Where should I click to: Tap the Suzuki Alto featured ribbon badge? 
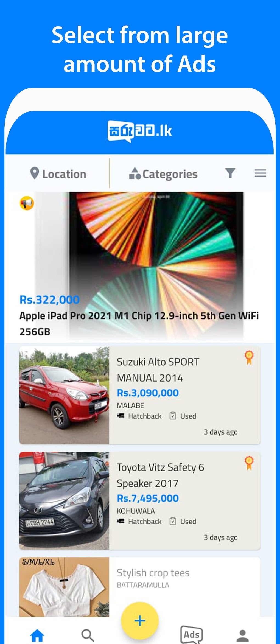249,358
